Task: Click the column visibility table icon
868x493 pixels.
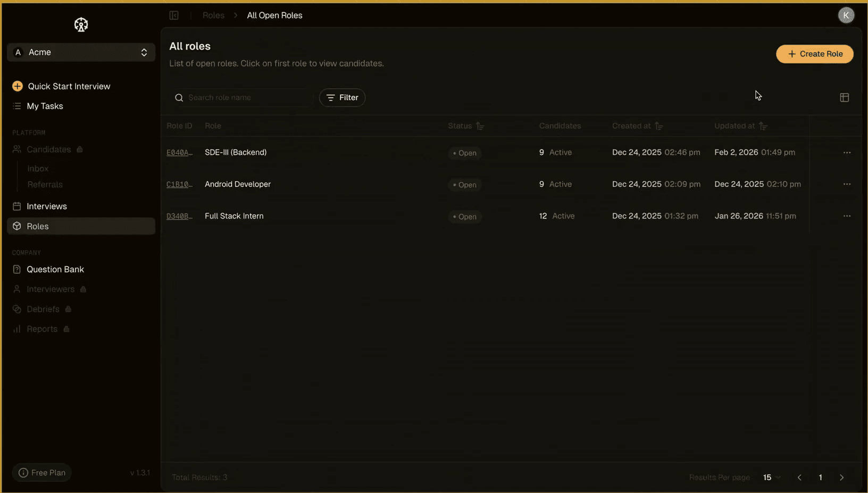Action: (x=844, y=97)
